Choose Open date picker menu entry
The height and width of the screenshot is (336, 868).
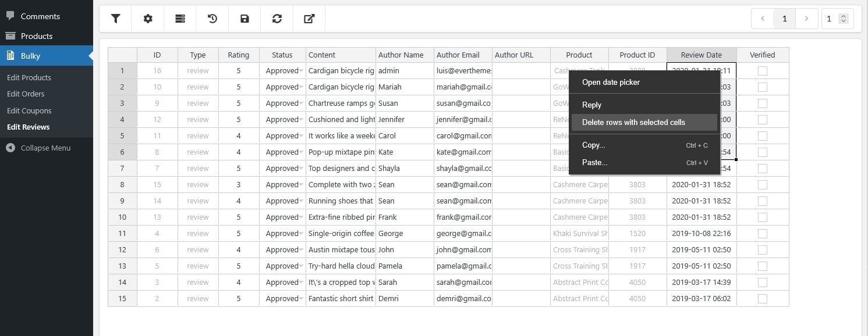click(x=611, y=83)
